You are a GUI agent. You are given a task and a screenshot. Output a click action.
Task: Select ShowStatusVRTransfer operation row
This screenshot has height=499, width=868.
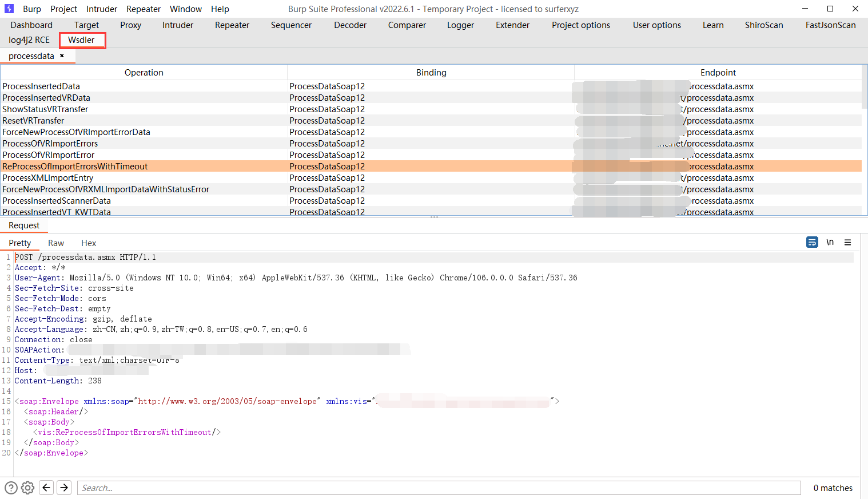[x=431, y=109]
